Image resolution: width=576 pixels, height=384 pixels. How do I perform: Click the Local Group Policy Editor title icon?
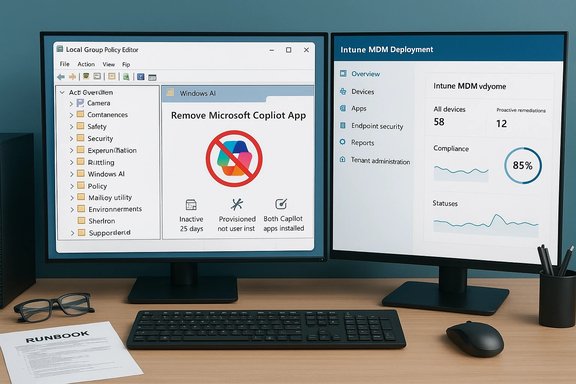click(60, 49)
